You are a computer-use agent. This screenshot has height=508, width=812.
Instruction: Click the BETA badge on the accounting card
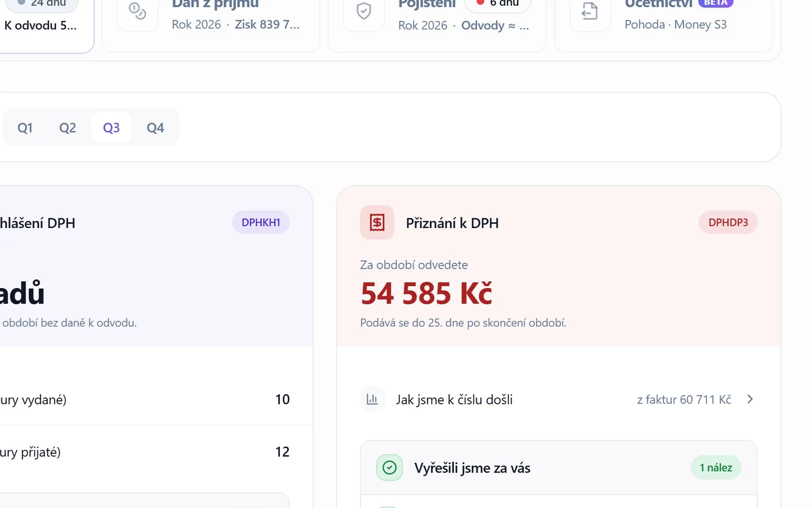[x=716, y=3]
